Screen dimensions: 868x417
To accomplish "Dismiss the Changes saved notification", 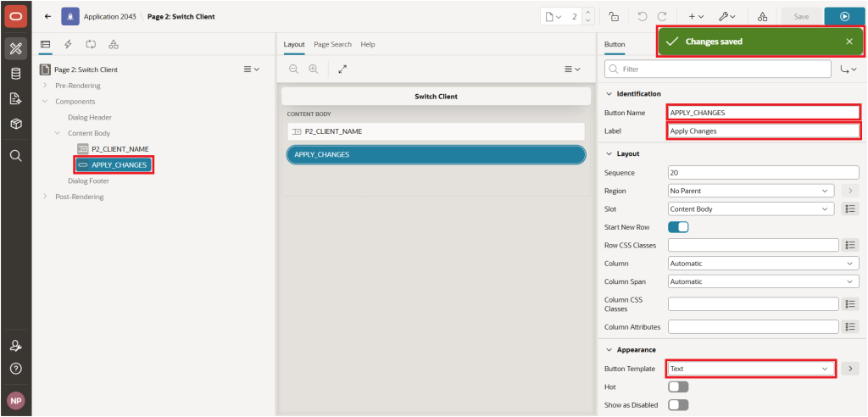I will (x=849, y=42).
